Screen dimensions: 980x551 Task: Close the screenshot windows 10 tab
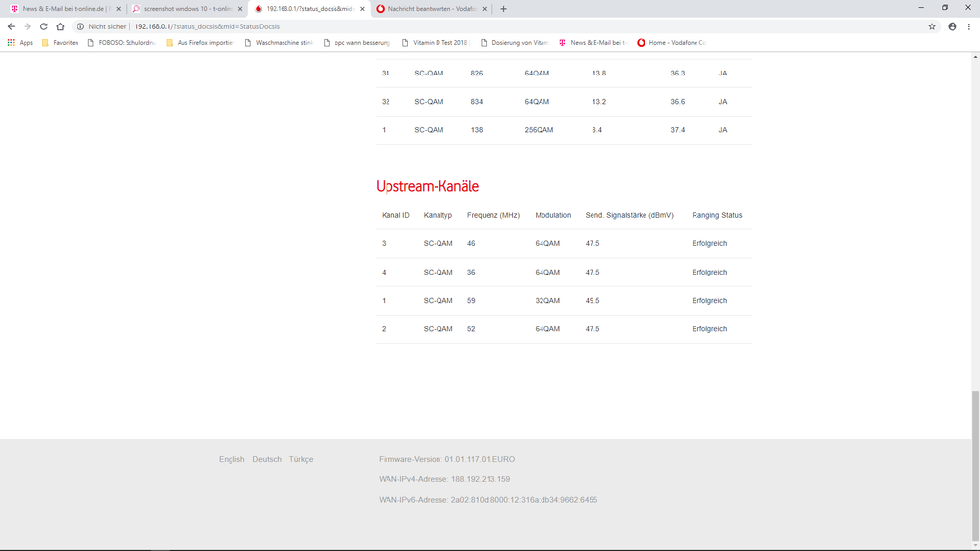[x=240, y=9]
